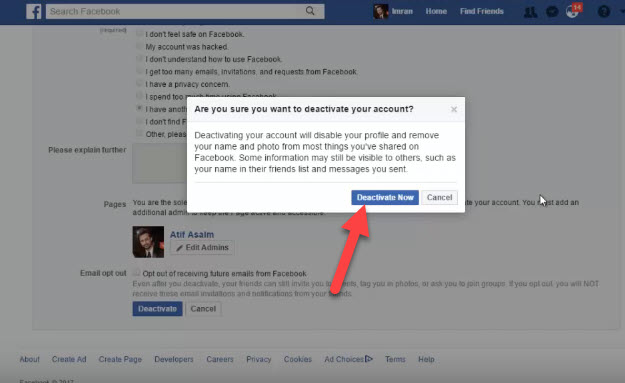Click Imran's profile picture in header
This screenshot has width=625, height=383.
(x=381, y=12)
